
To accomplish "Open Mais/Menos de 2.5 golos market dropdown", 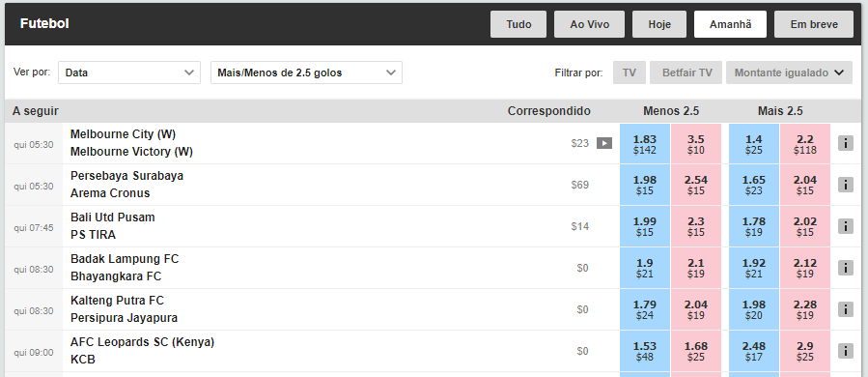I will point(306,72).
